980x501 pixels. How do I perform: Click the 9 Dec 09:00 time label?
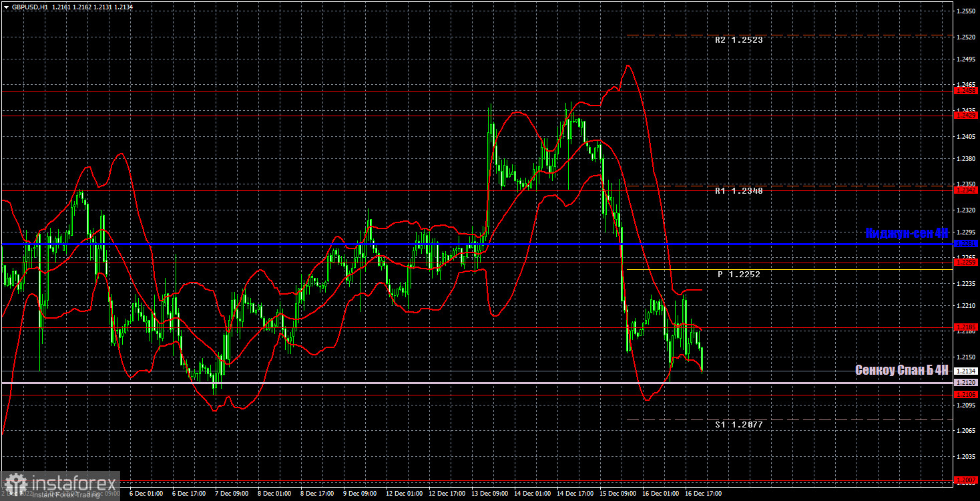[360, 494]
